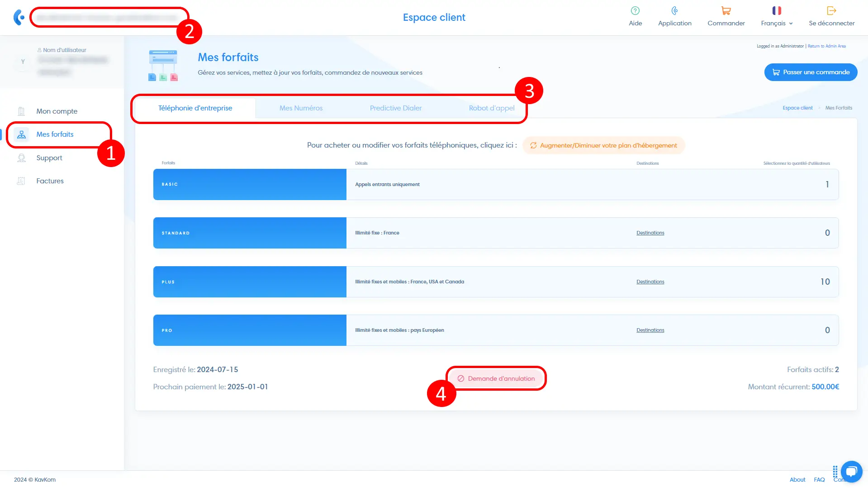Open Destinations link for Standard plan
Screen dimensions: 868x488
click(x=650, y=233)
